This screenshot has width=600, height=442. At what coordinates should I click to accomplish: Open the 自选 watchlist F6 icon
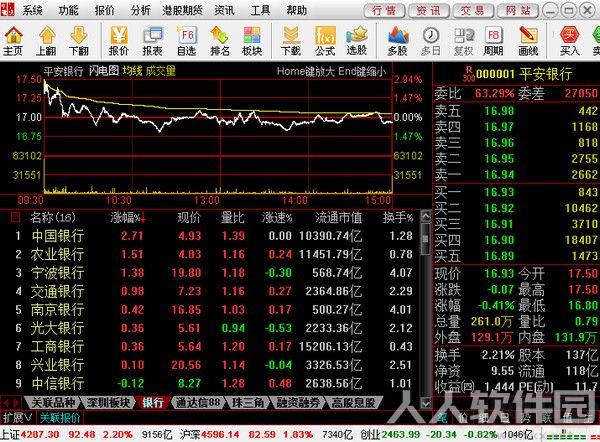click(186, 41)
